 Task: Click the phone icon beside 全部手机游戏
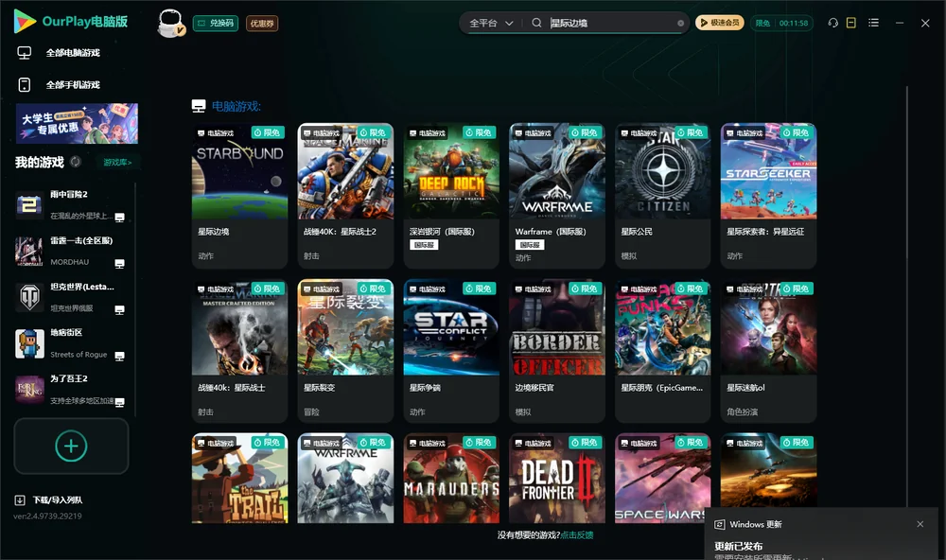pyautogui.click(x=25, y=84)
